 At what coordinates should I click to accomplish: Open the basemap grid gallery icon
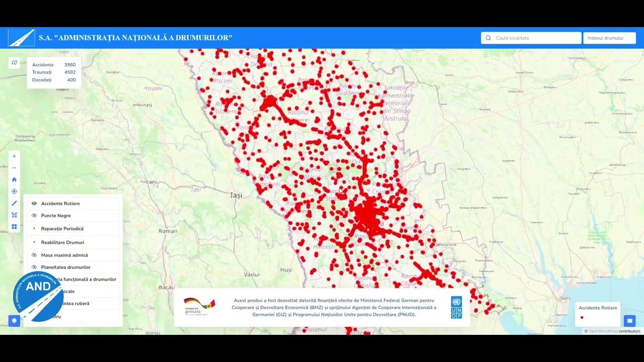tap(14, 227)
